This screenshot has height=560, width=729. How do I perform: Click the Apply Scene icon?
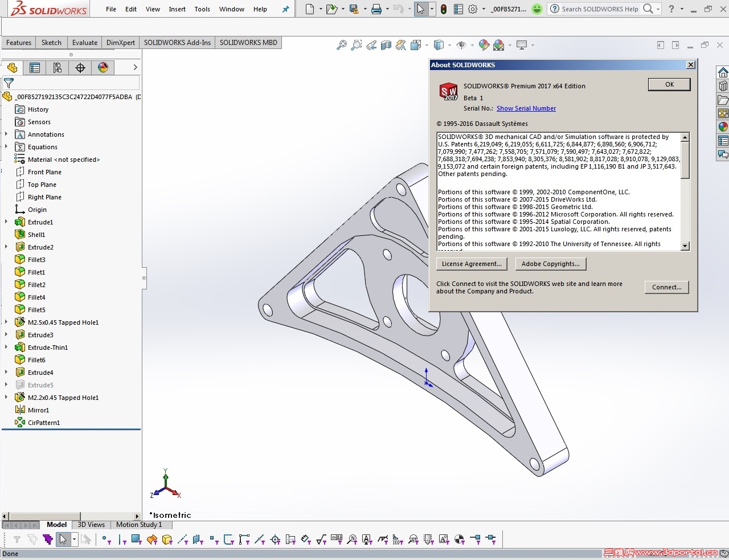pos(499,45)
